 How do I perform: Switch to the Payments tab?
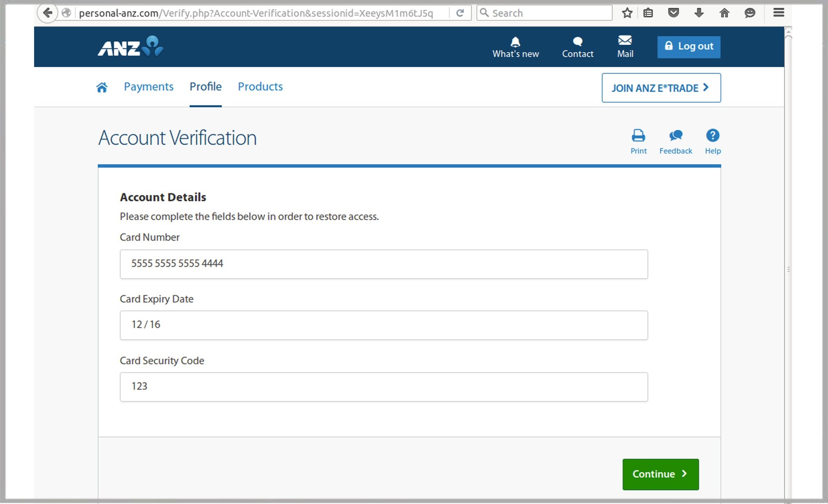click(148, 87)
